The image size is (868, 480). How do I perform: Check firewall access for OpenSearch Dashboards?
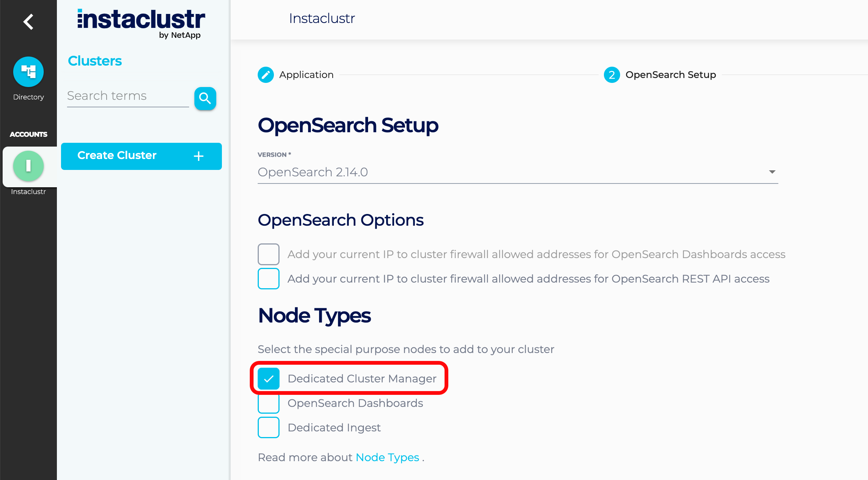268,254
